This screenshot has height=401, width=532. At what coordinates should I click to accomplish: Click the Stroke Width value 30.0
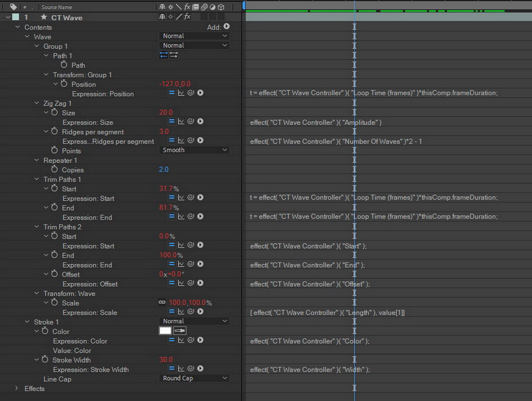[166, 360]
